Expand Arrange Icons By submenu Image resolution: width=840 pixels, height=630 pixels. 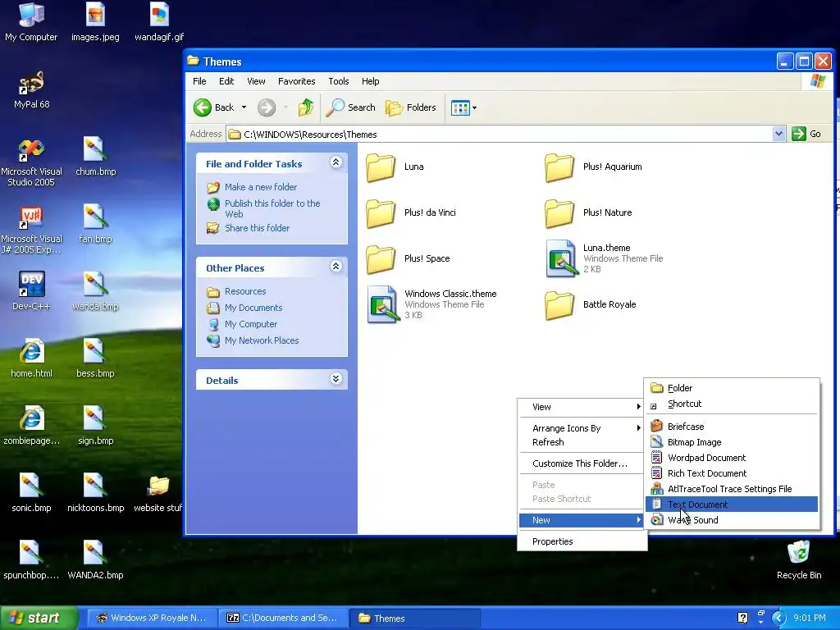[x=582, y=428]
